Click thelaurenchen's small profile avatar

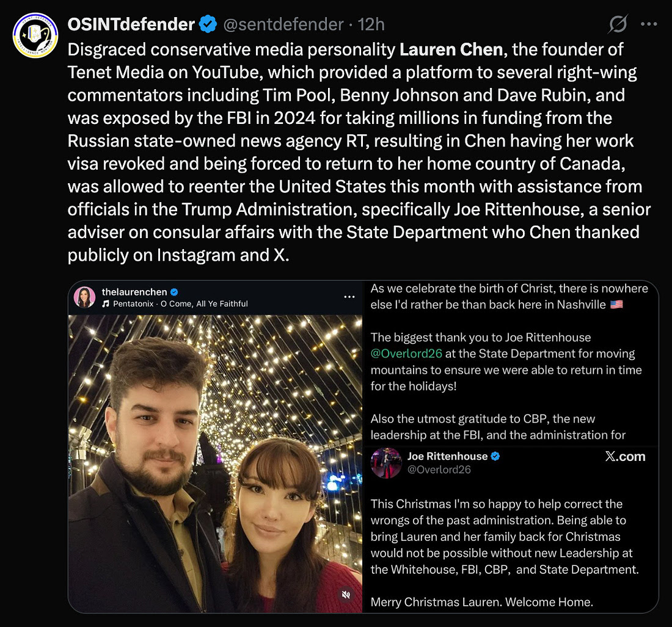coord(84,297)
